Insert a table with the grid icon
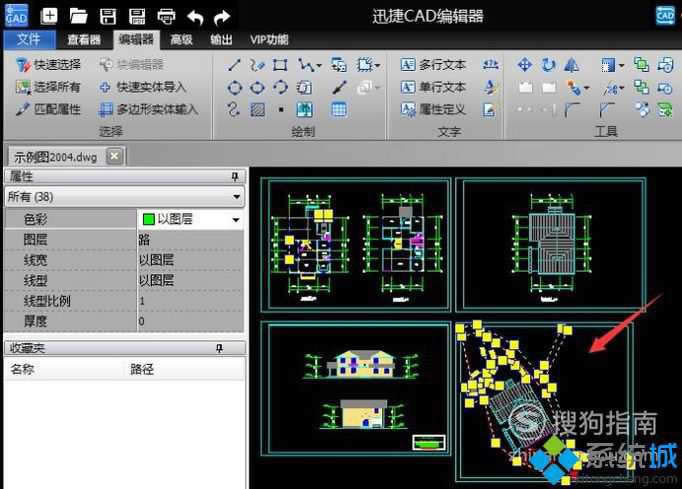 [x=339, y=109]
